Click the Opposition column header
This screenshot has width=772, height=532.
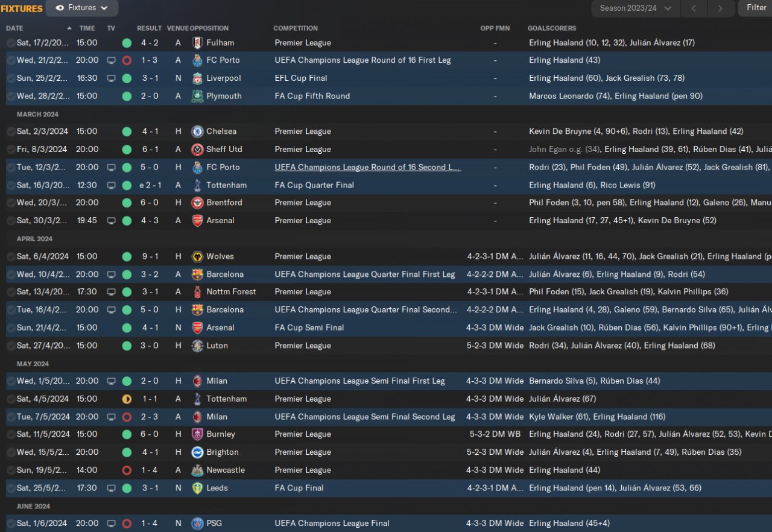pyautogui.click(x=209, y=28)
